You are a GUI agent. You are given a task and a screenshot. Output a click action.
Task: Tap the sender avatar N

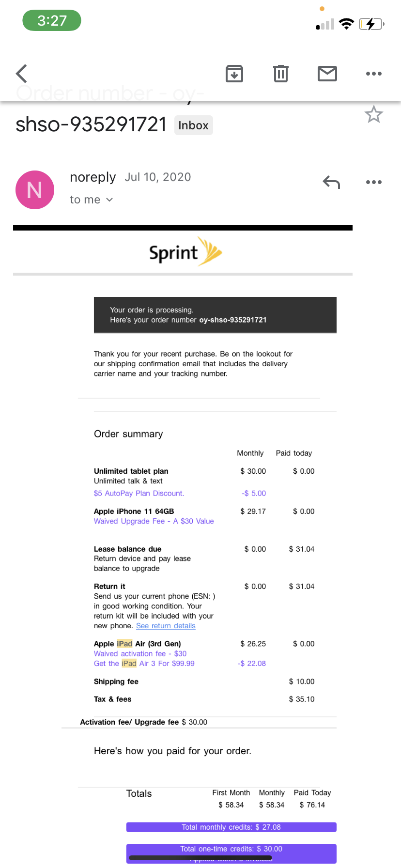(35, 190)
